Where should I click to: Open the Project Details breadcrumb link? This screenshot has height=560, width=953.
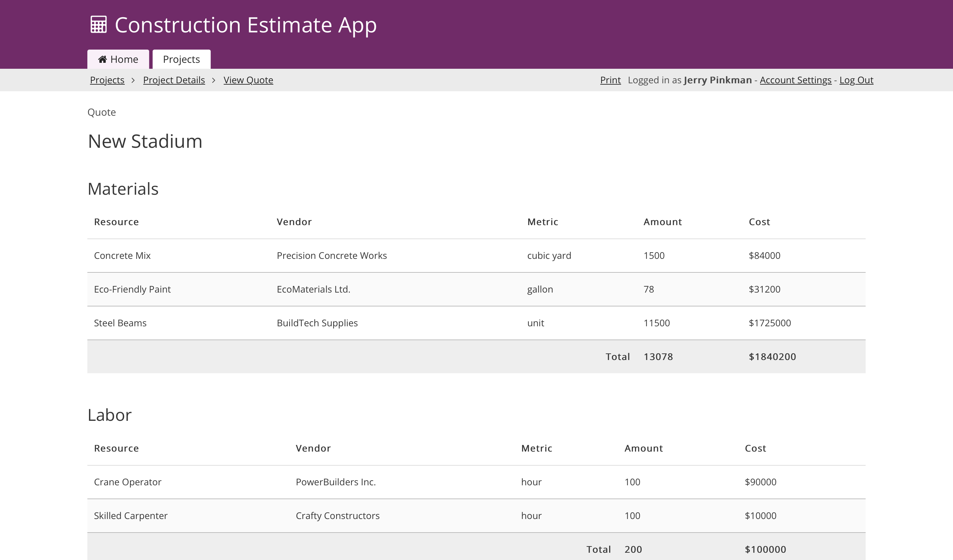pos(174,80)
